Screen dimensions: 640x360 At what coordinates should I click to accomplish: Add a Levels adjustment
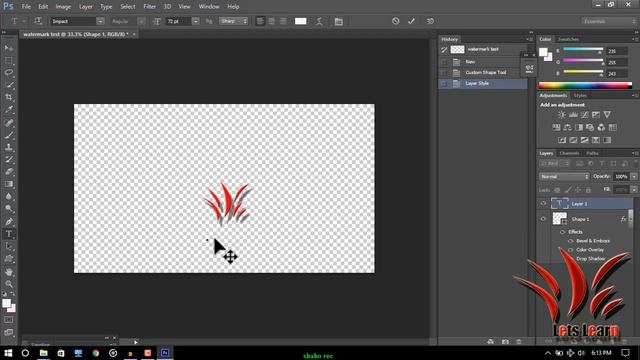573,115
